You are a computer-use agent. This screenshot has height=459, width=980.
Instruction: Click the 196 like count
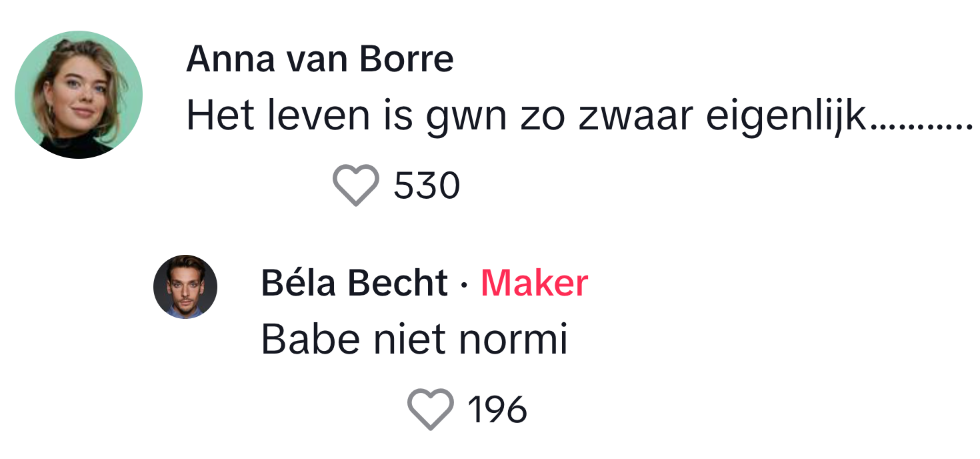pos(497,409)
